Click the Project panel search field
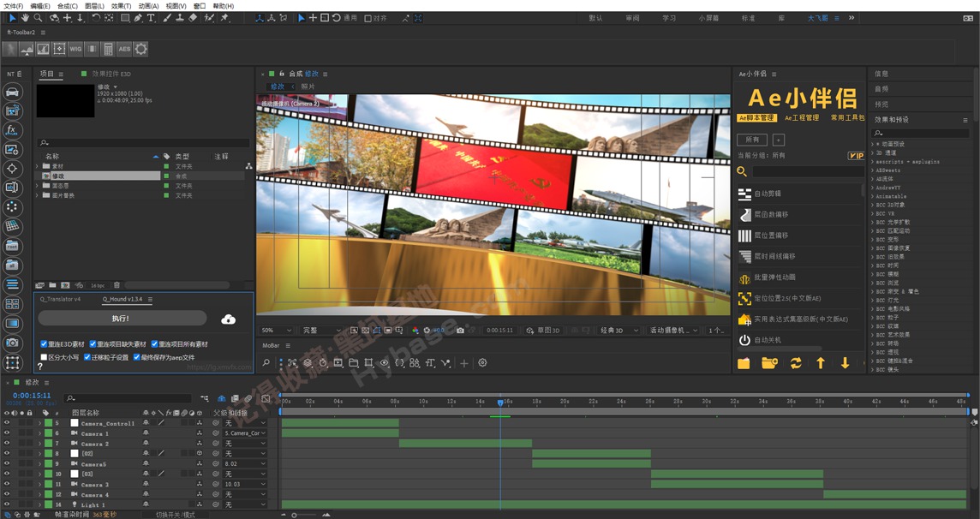The width and height of the screenshot is (980, 519). click(x=143, y=143)
